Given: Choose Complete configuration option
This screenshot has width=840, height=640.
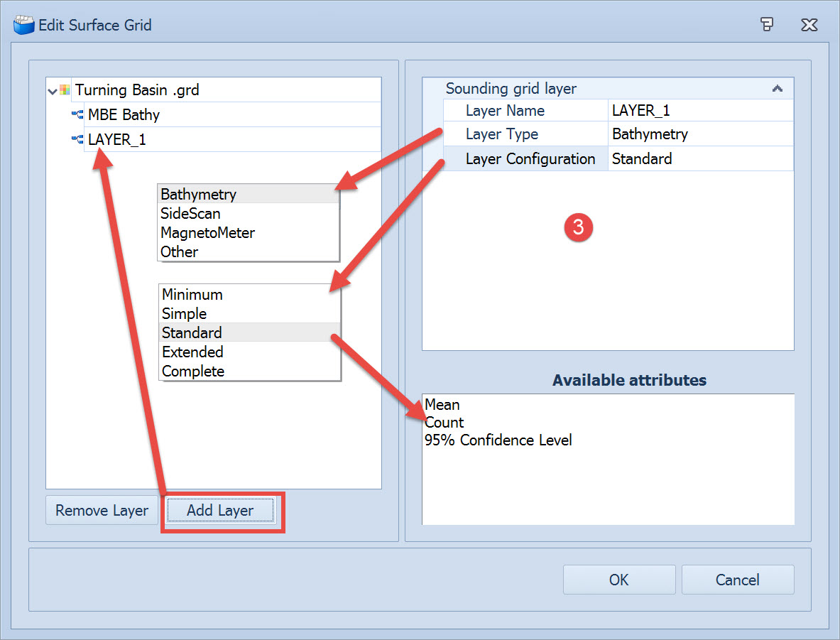Looking at the screenshot, I should pos(250,371).
